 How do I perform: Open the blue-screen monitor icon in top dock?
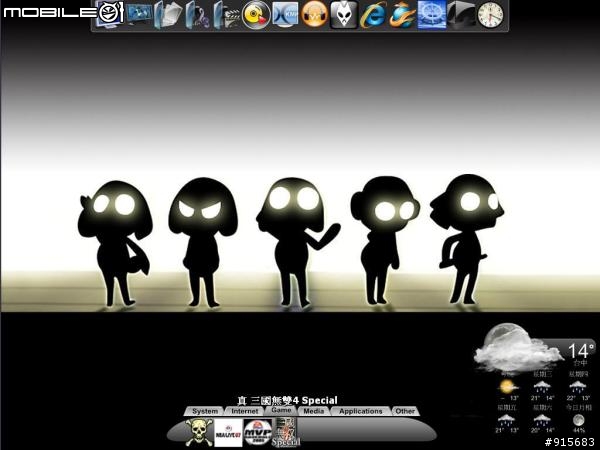click(140, 14)
